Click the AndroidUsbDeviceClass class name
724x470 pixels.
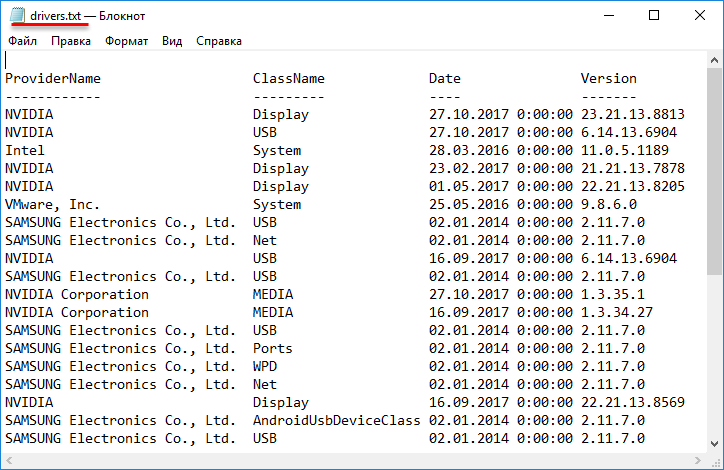(x=337, y=420)
